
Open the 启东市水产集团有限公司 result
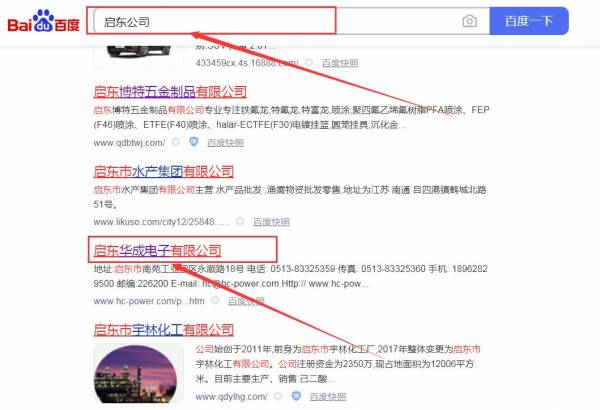click(x=163, y=171)
